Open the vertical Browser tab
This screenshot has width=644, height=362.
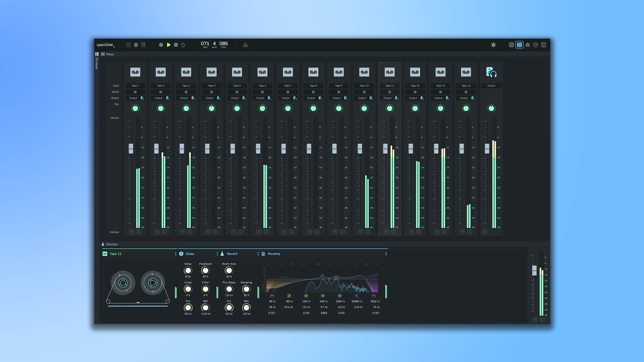click(x=97, y=63)
